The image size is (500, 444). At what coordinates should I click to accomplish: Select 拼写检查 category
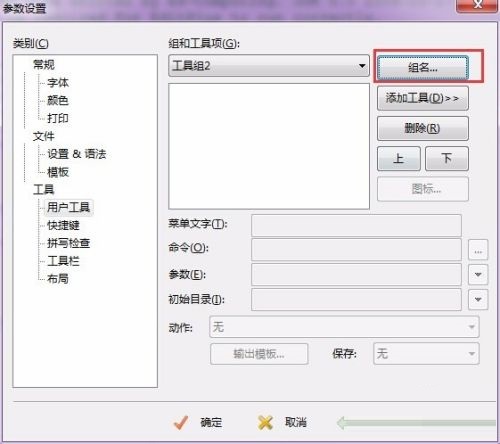69,243
